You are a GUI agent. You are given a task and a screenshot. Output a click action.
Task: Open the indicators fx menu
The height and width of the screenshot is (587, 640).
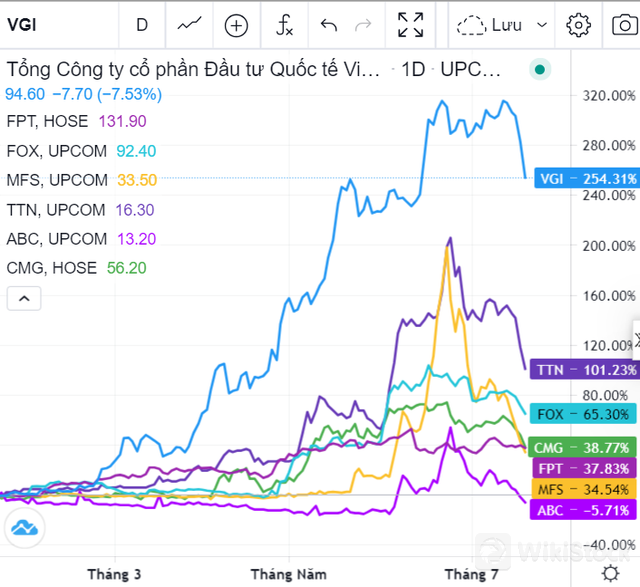click(284, 25)
